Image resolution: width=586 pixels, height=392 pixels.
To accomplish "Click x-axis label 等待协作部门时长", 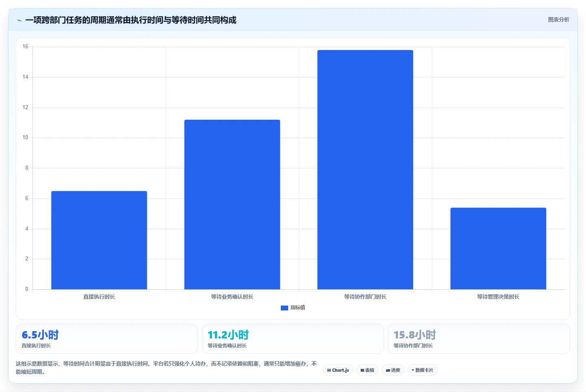I will coord(365,297).
